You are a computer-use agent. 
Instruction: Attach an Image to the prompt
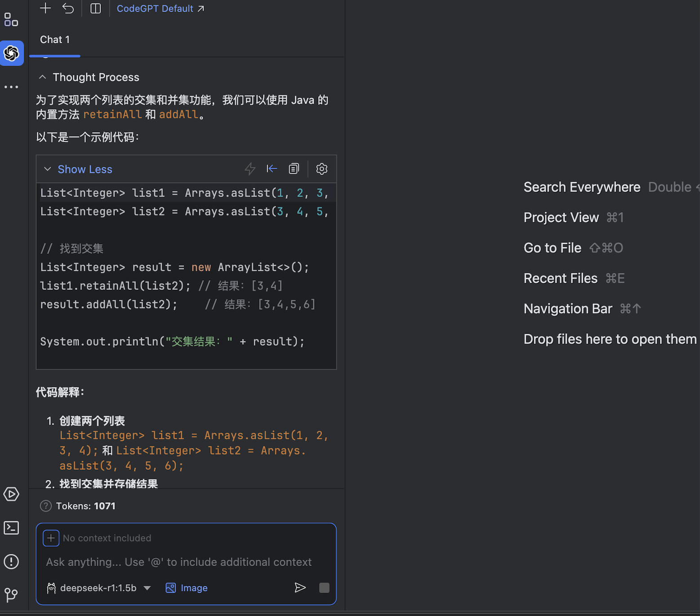point(186,588)
